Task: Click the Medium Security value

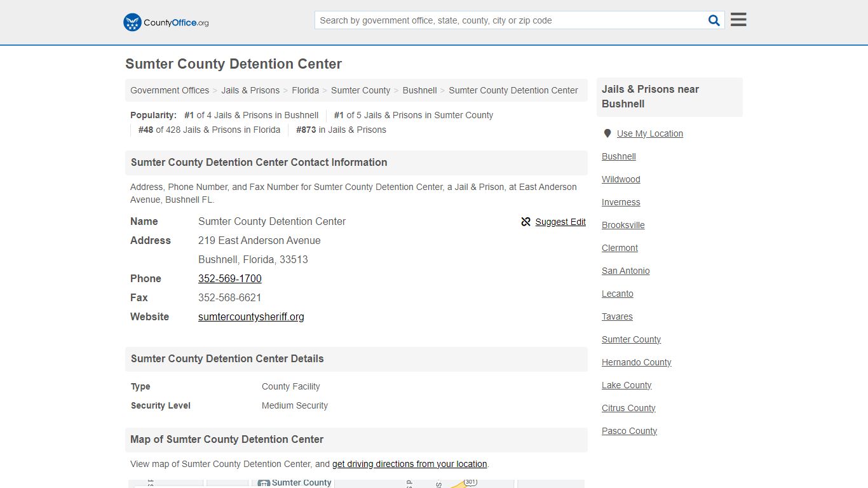Action: (x=295, y=405)
